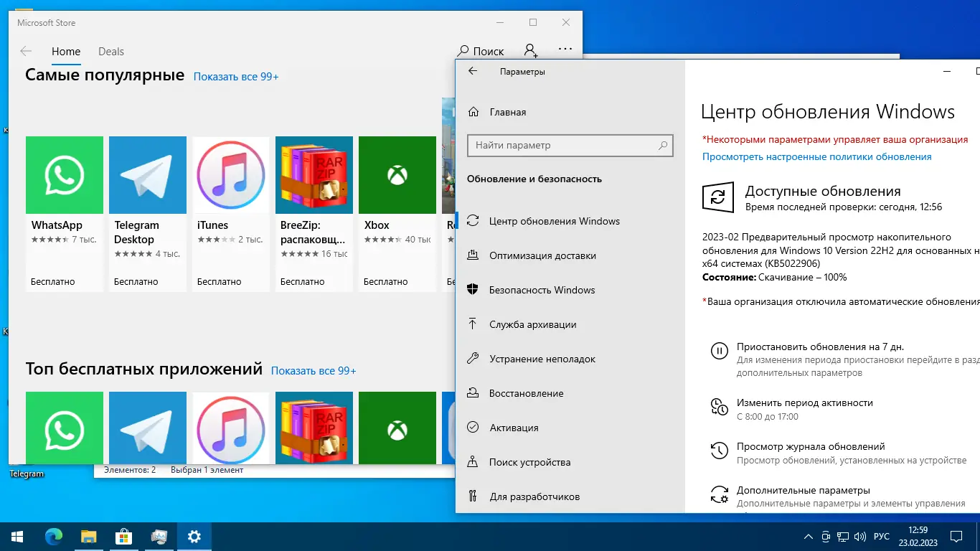This screenshot has height=551, width=980.
Task: Close the Microsoft Store window
Action: (x=567, y=23)
